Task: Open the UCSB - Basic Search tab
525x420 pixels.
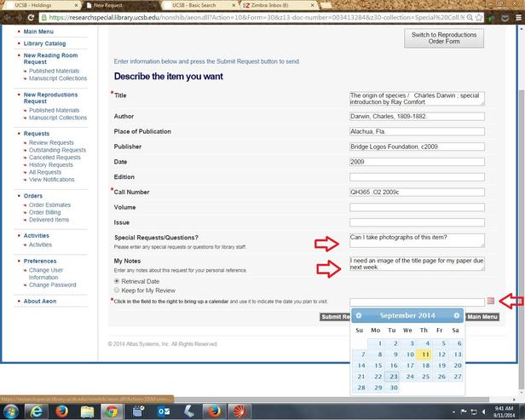Action: pyautogui.click(x=193, y=5)
